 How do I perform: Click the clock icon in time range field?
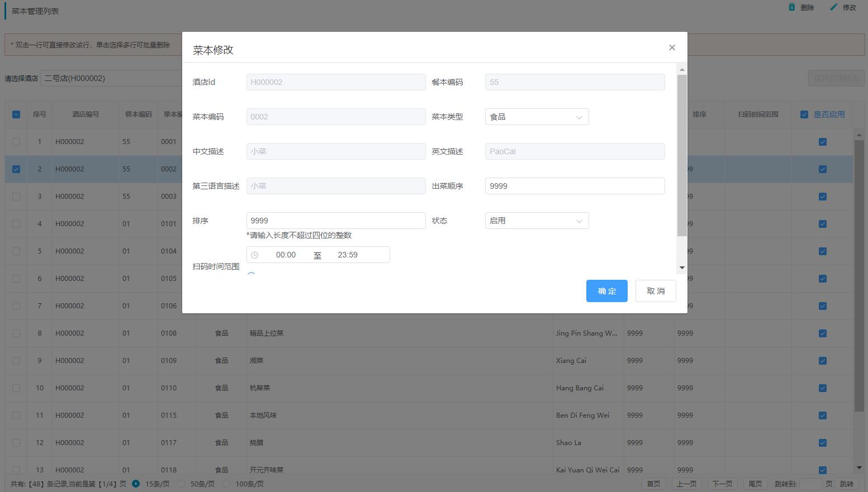point(255,255)
